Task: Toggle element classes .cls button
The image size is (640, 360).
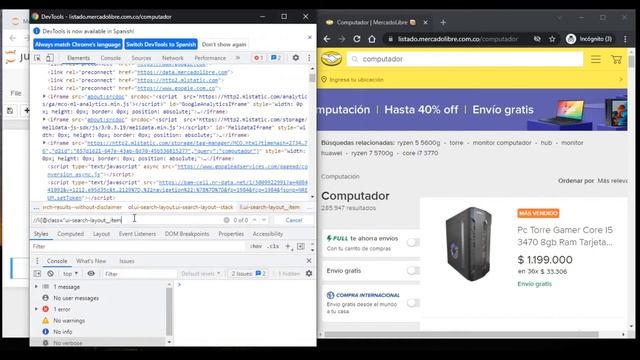Action: [x=273, y=247]
